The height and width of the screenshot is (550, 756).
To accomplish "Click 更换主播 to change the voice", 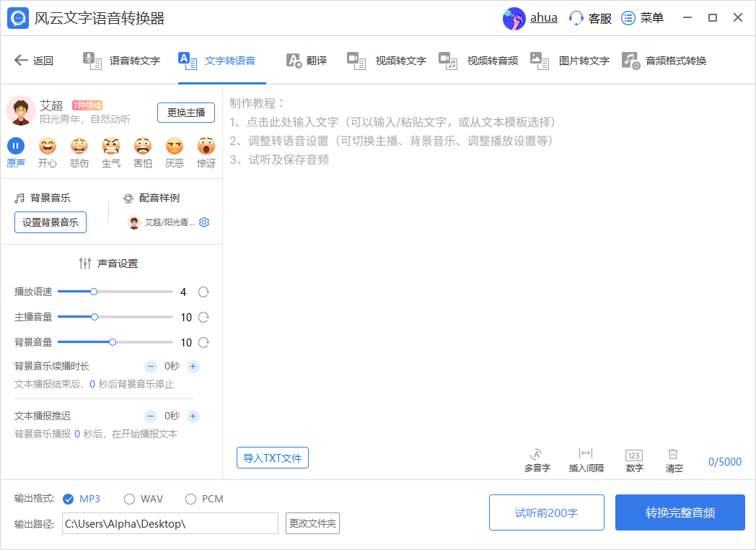I will click(186, 113).
